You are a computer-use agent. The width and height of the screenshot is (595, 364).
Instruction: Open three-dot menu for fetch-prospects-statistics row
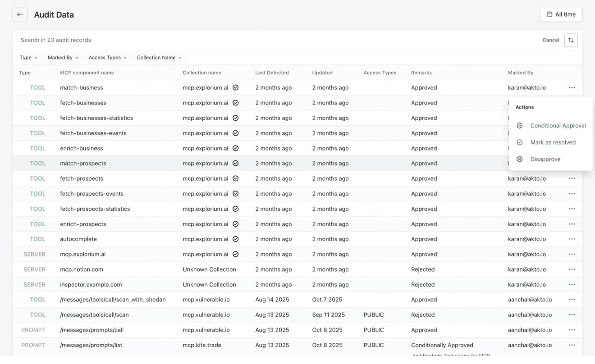click(572, 209)
